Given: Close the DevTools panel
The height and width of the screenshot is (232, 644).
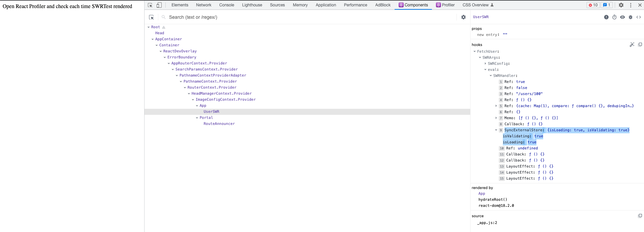Looking at the screenshot, I should click(640, 5).
